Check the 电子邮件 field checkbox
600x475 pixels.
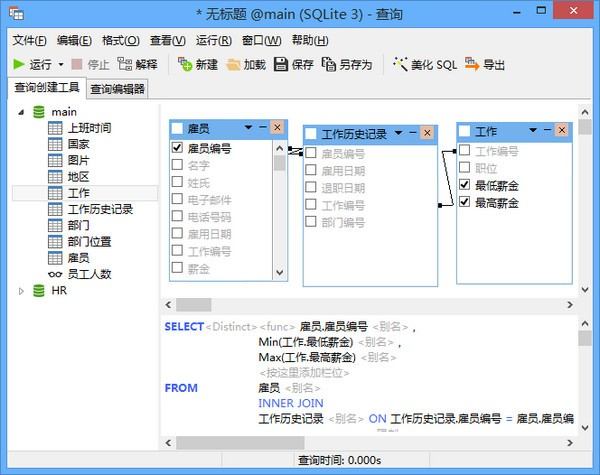pyautogui.click(x=177, y=199)
